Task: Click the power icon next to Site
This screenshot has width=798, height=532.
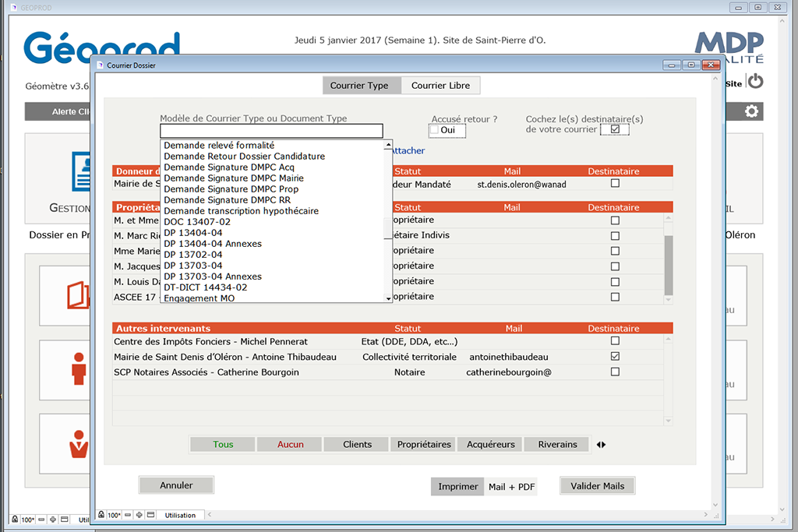Action: 755,82
